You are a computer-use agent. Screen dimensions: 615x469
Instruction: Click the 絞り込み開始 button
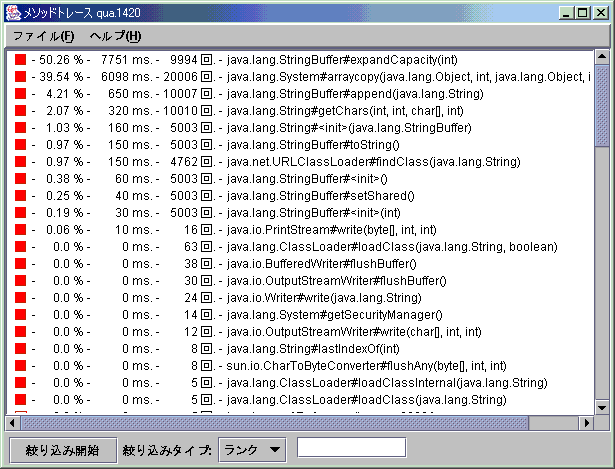tap(62, 450)
